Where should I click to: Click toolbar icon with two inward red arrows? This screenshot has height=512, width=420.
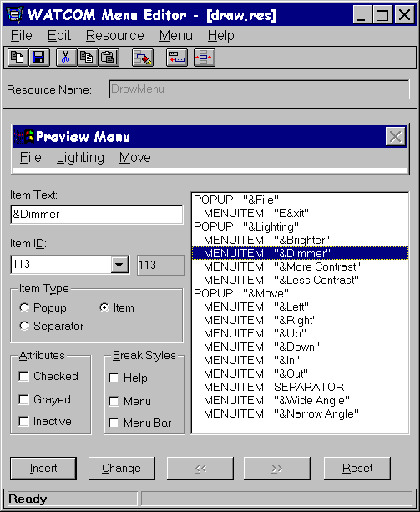pos(204,58)
